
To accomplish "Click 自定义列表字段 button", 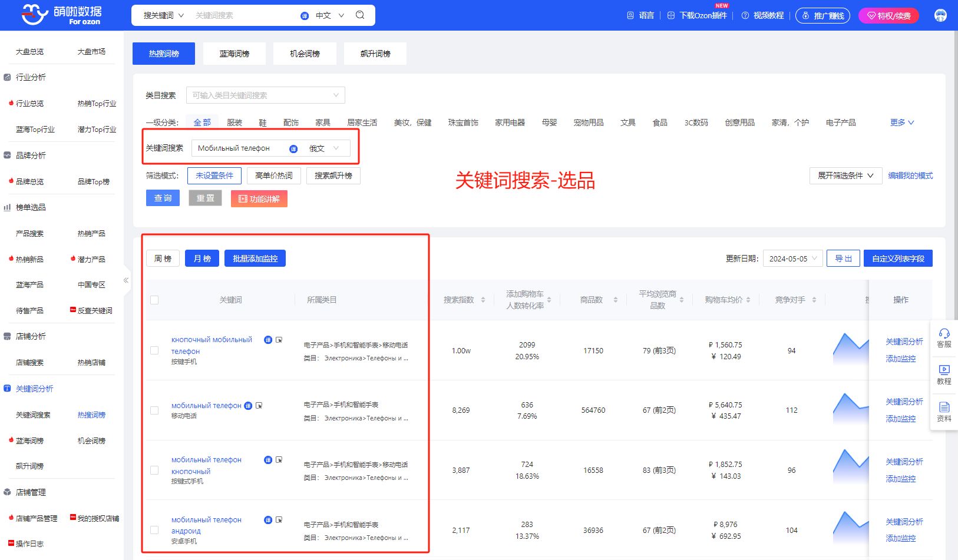I will [x=898, y=259].
